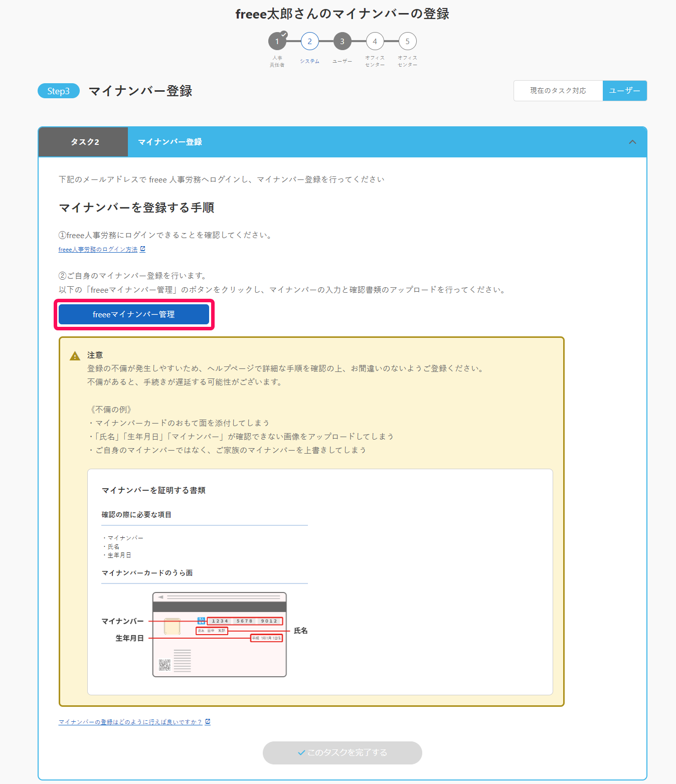This screenshot has height=784, width=676.
Task: Click step 3 ユーザー circle
Action: [x=342, y=41]
